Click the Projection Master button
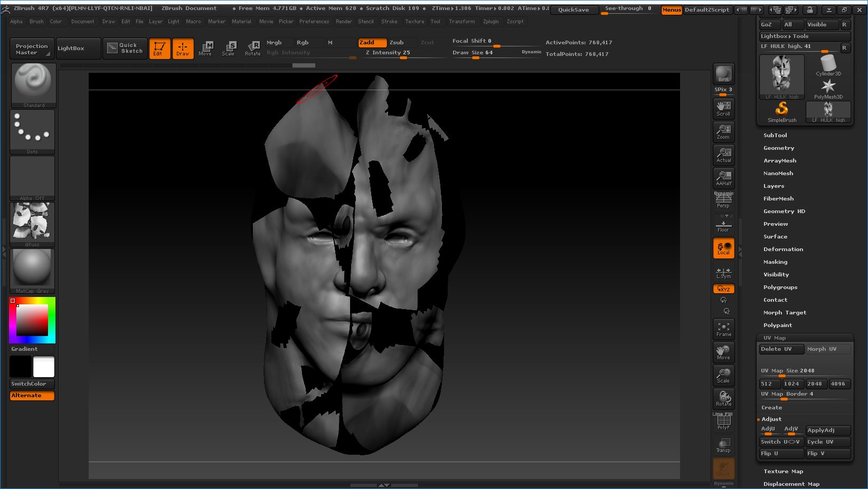 32,49
